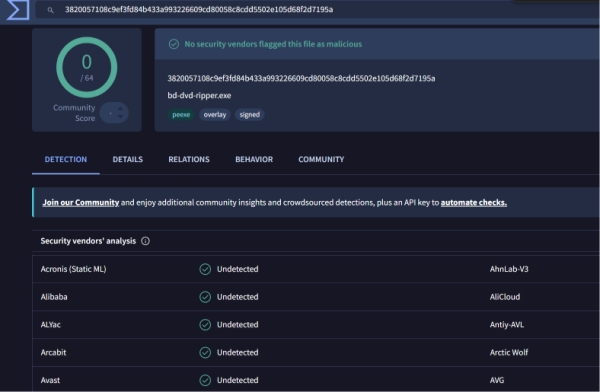Click the Undetected result in the Avast row

[x=238, y=380]
